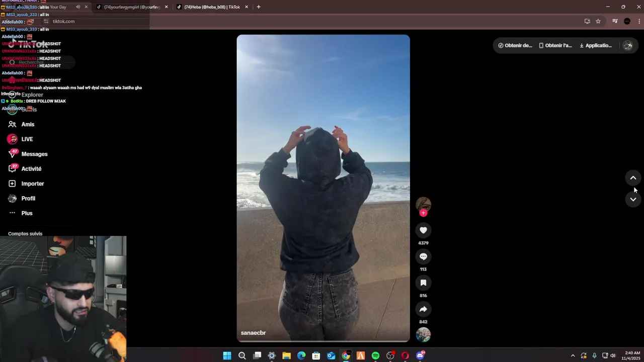
Task: Launch Microsoft Edge from the taskbar
Action: point(301,356)
